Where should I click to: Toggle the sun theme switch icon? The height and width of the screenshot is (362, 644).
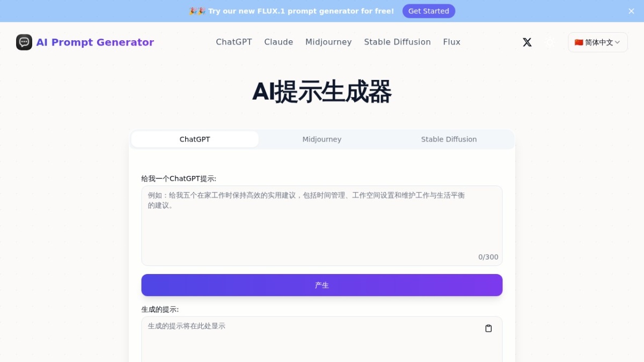point(550,42)
